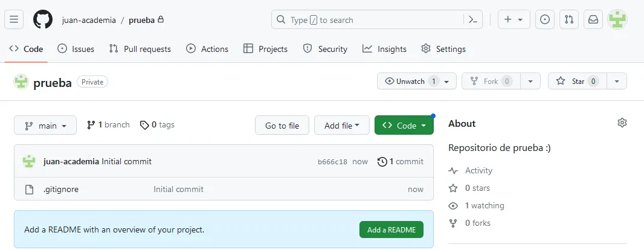
Task: Click the search input field
Action: pyautogui.click(x=365, y=19)
